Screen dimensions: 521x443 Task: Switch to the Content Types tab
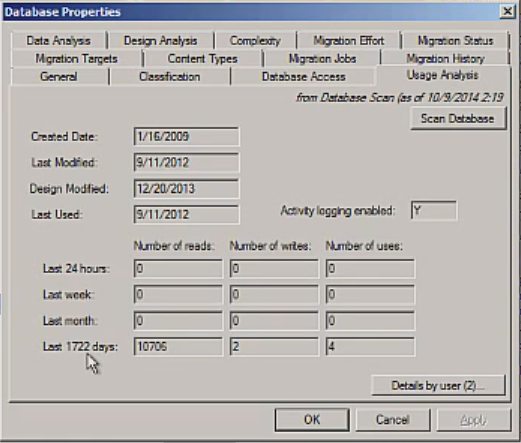[x=203, y=59]
